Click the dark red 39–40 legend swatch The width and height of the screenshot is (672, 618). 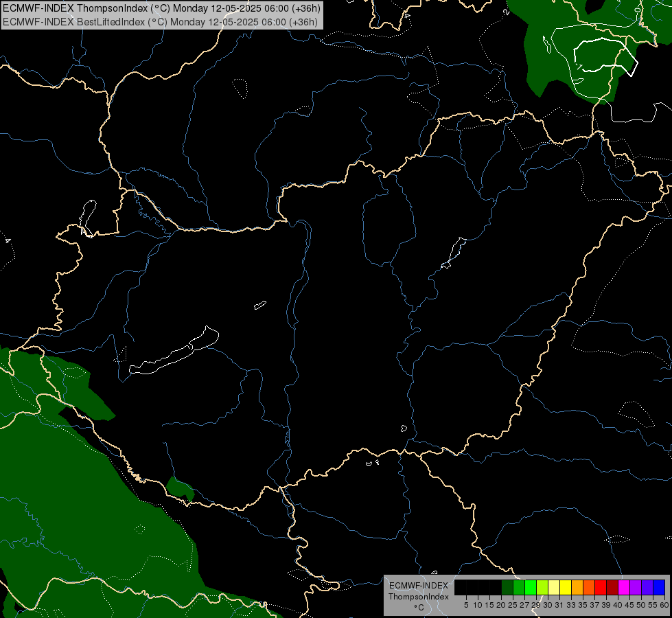coord(612,587)
